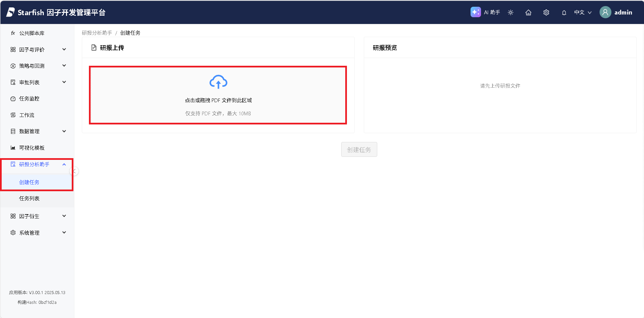The image size is (644, 318).
Task: Click the 审批列表 sidebar icon
Action: (x=13, y=82)
